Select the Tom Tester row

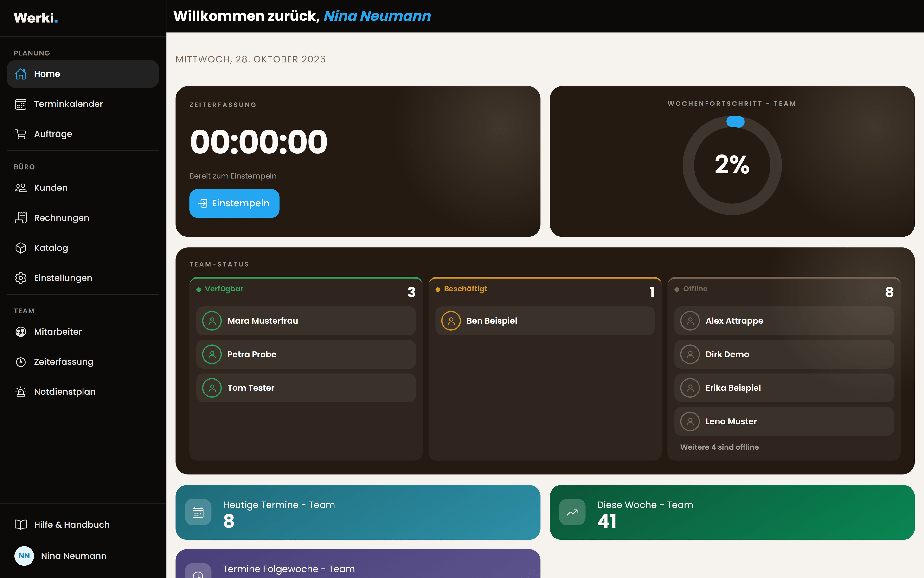(x=306, y=388)
